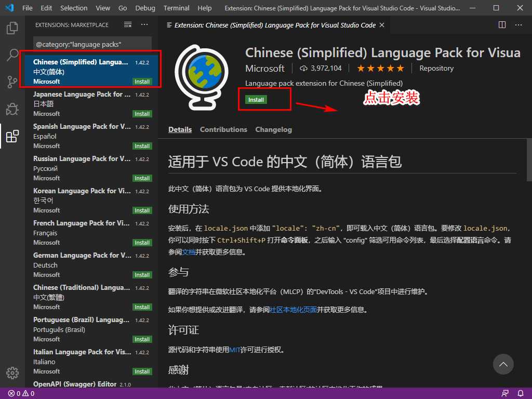Click the download count 3,972,104

(x=321, y=68)
